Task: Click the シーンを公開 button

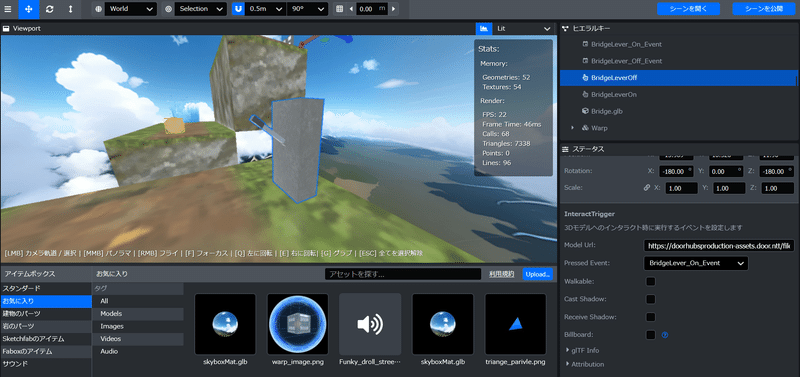Action: click(764, 9)
